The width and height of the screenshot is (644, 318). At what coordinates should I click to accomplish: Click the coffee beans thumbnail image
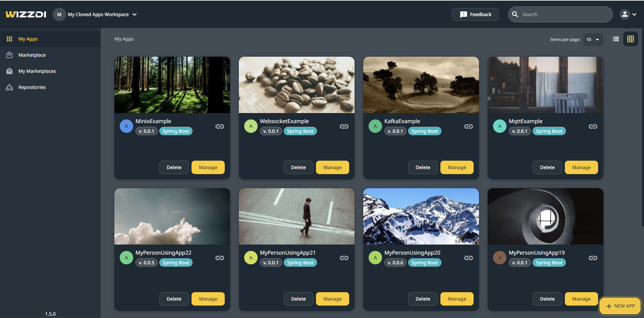pyautogui.click(x=297, y=85)
